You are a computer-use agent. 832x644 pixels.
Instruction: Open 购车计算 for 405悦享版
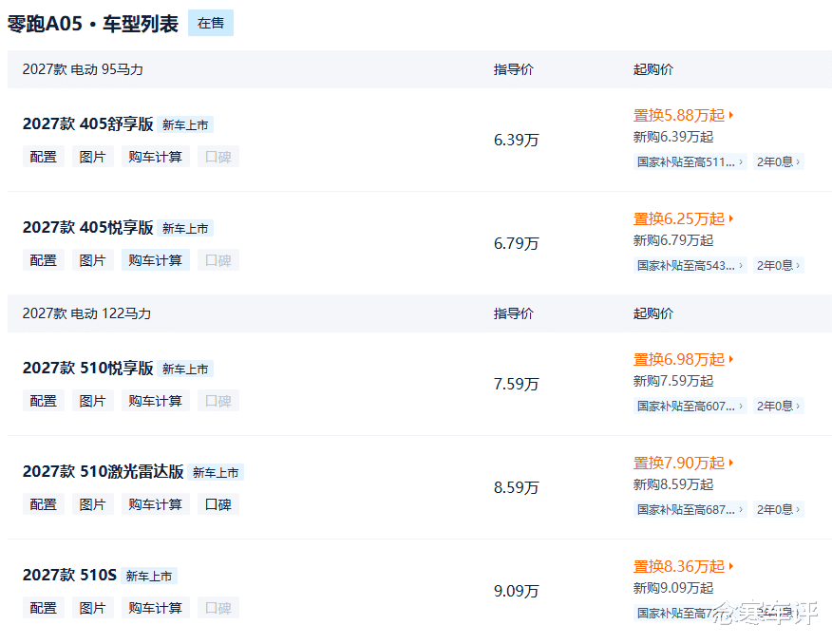156,260
